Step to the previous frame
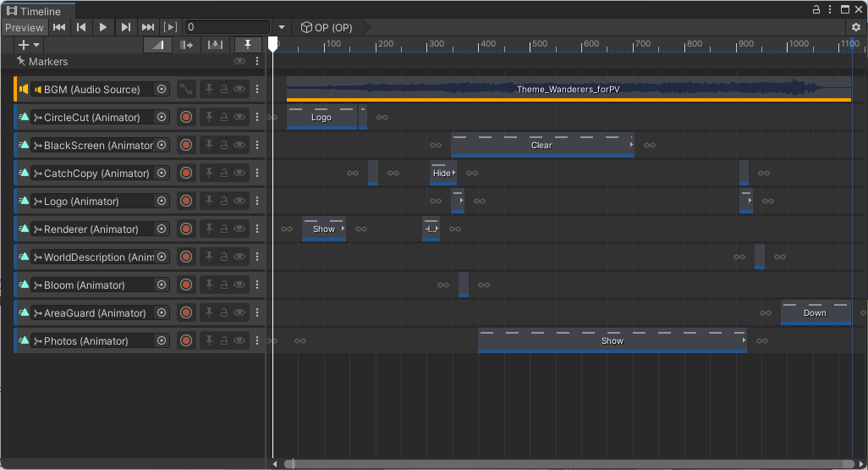Image resolution: width=868 pixels, height=470 pixels. coord(81,27)
